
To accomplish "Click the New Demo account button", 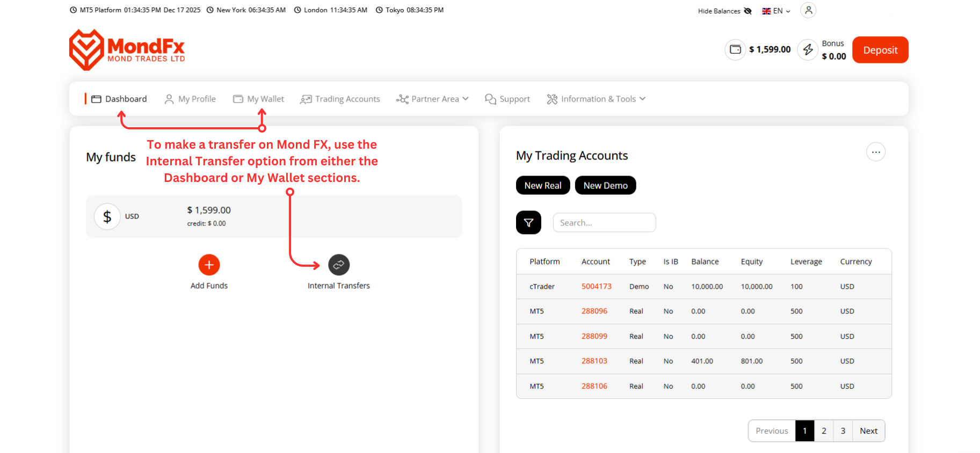I will pyautogui.click(x=605, y=185).
